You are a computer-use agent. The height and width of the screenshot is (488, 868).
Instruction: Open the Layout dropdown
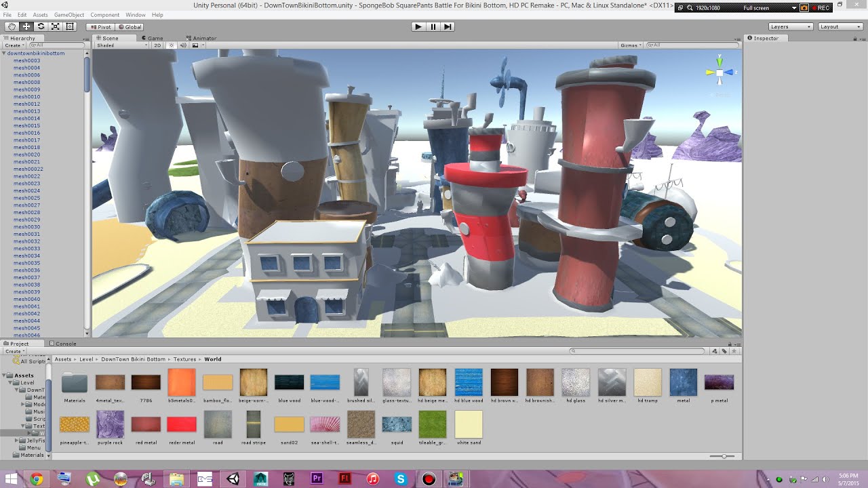coord(840,26)
